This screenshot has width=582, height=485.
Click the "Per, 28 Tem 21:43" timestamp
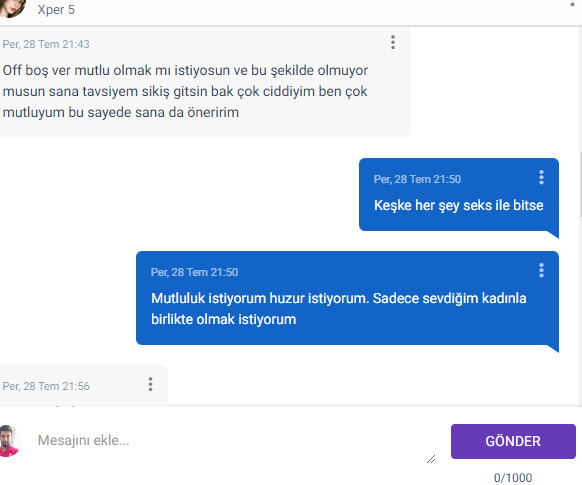tap(46, 44)
